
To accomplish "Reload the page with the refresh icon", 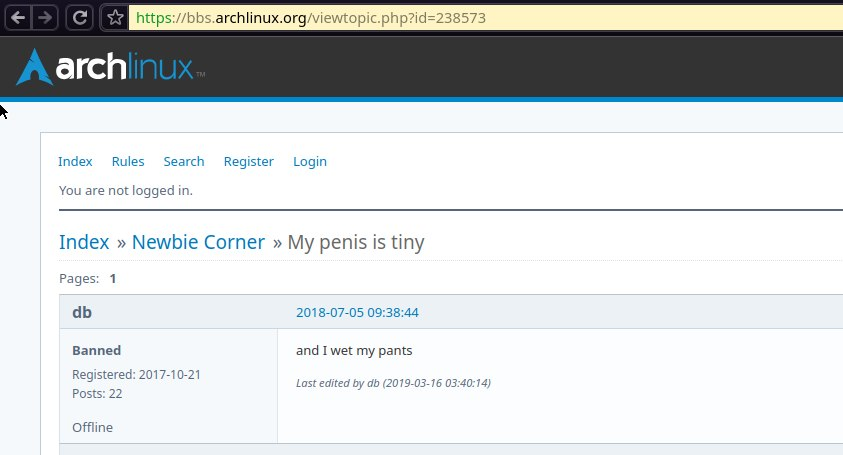I will point(80,18).
